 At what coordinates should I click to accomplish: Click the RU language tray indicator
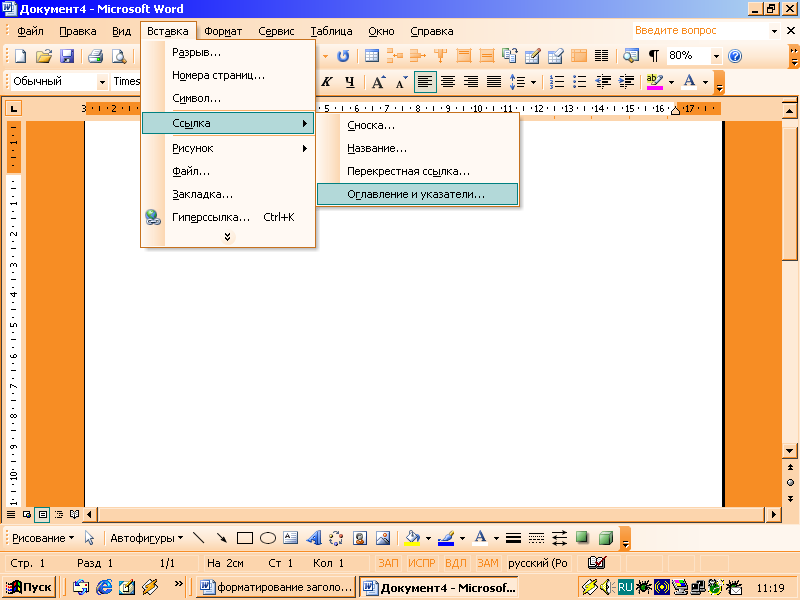(626, 587)
